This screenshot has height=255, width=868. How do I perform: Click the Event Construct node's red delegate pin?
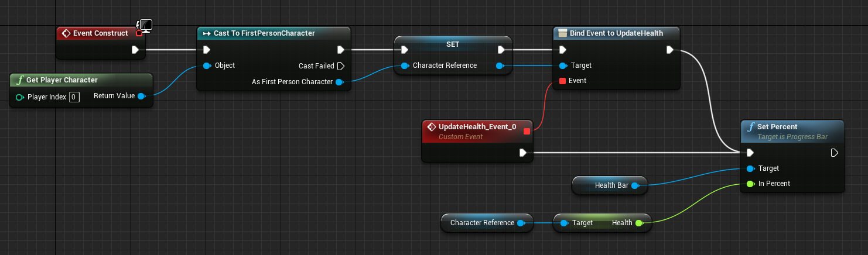(x=139, y=33)
